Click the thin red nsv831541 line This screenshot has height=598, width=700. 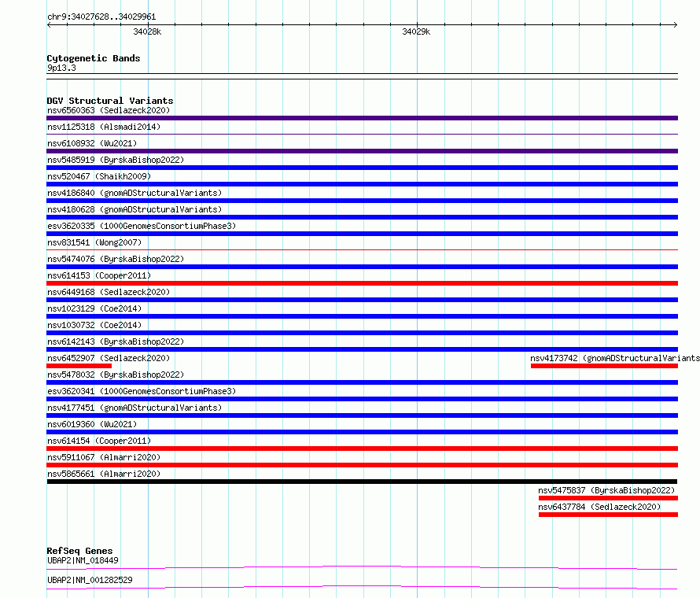coord(362,250)
